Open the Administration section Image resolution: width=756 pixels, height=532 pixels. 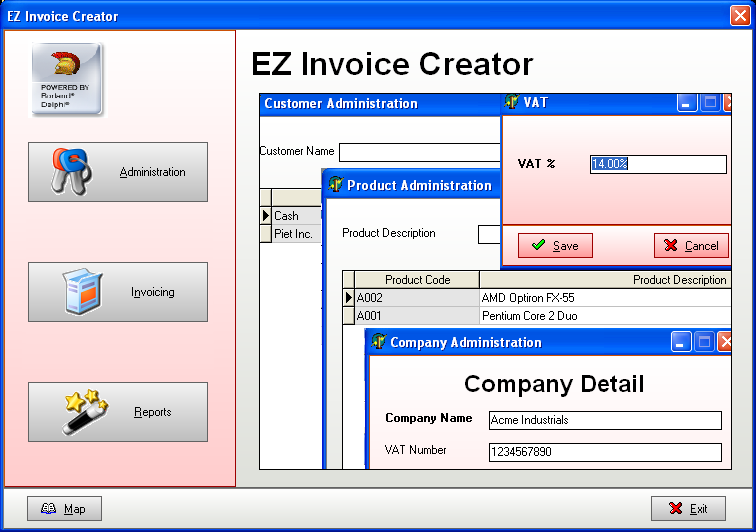point(118,172)
